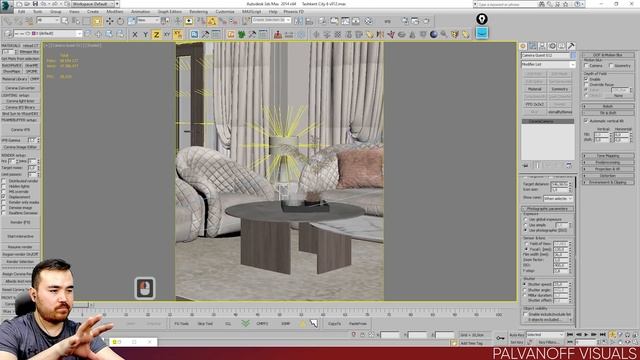Restrict transform to the X axis
The width and height of the screenshot is (640, 360).
[x=135, y=35]
